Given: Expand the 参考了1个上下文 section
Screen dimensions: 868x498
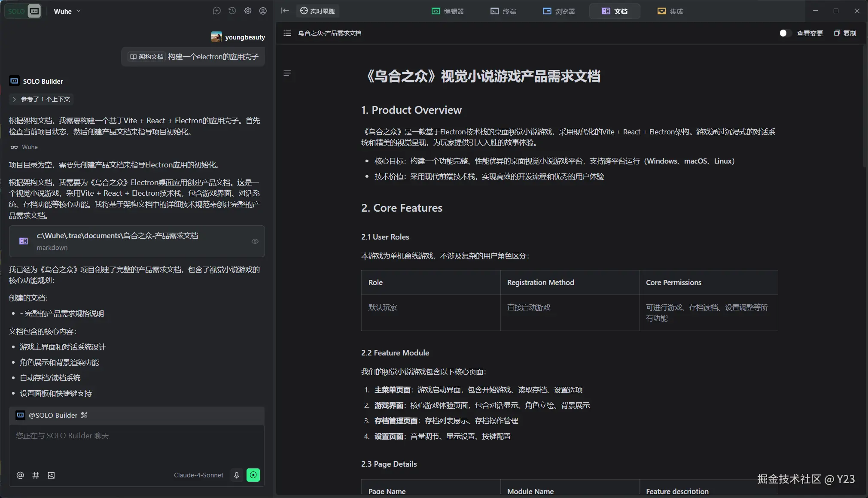Looking at the screenshot, I should coord(41,99).
